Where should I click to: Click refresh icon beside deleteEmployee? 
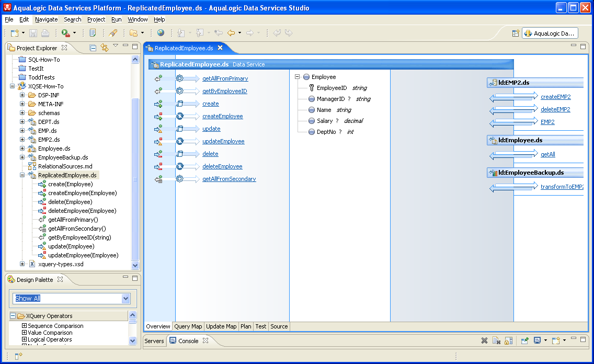coord(180,166)
